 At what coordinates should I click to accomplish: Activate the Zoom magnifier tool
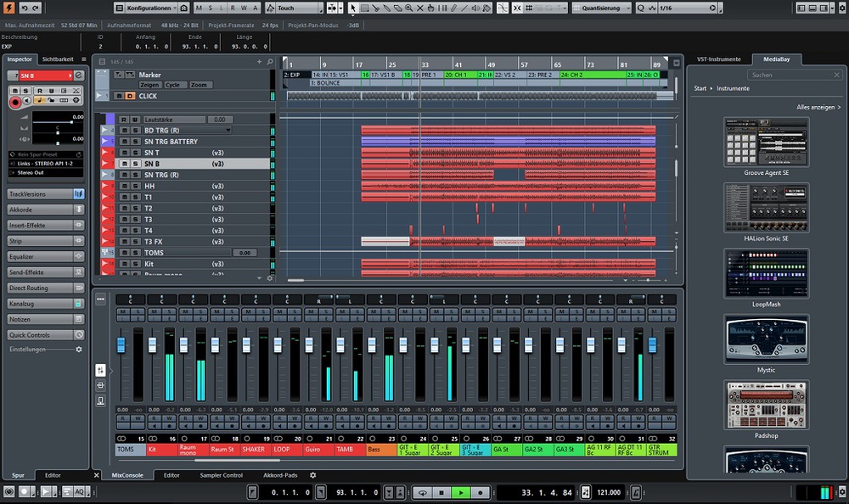coord(409,8)
